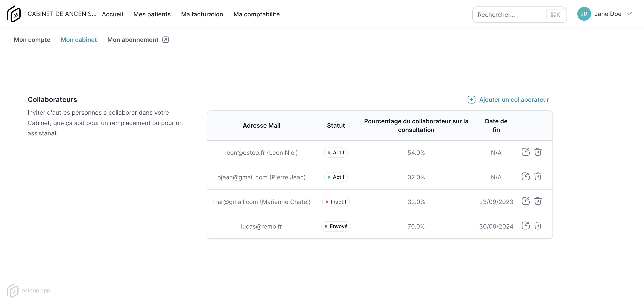Click the trash icon for mar@gmail.com

tap(538, 201)
